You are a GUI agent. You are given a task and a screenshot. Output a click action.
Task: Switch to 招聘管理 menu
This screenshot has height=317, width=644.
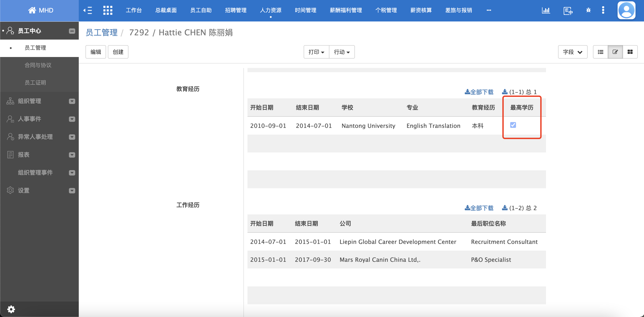coord(235,10)
